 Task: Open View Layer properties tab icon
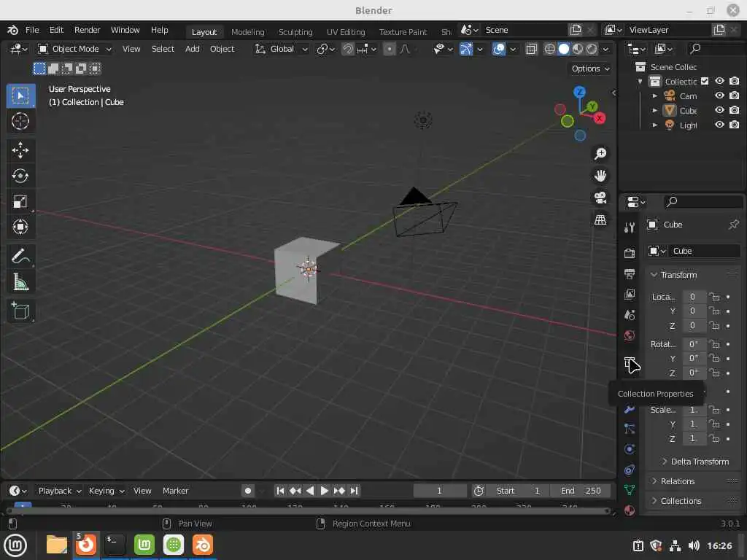pos(630,295)
